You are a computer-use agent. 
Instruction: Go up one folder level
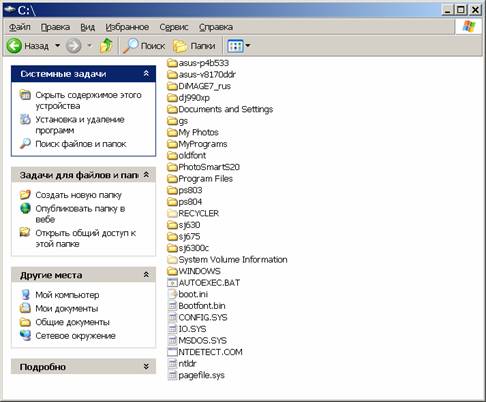pos(106,46)
